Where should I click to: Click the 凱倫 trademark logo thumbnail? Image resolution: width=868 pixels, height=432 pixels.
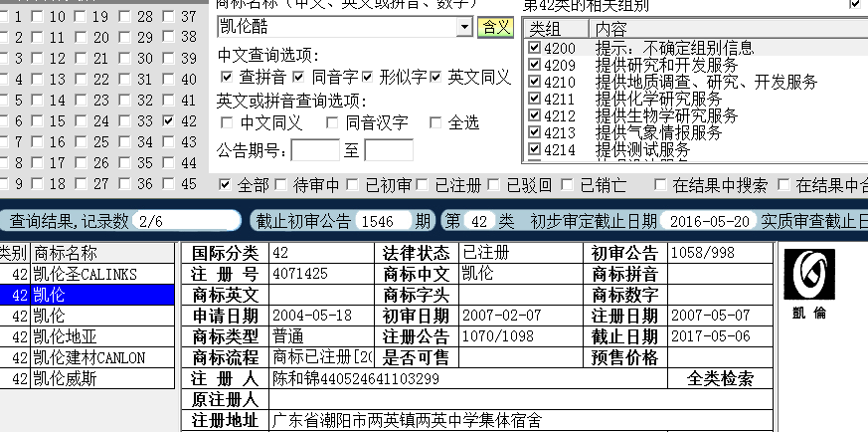(x=809, y=284)
